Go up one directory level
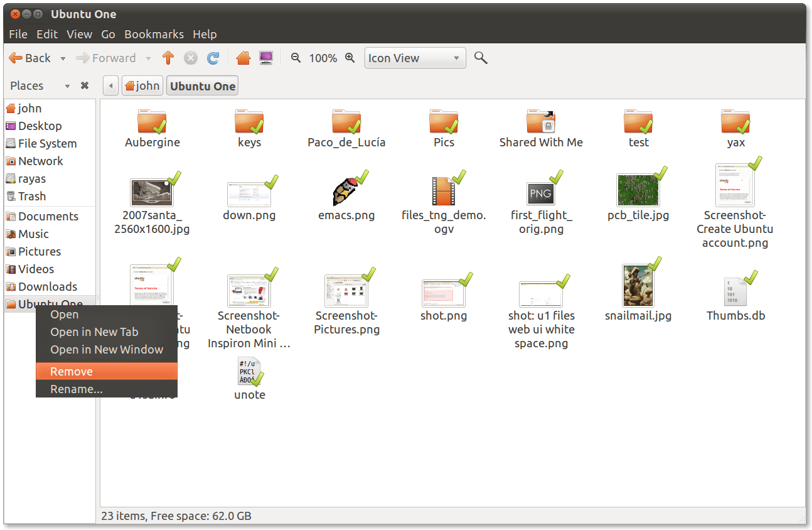Viewport: 812px width, 530px height. (x=168, y=57)
